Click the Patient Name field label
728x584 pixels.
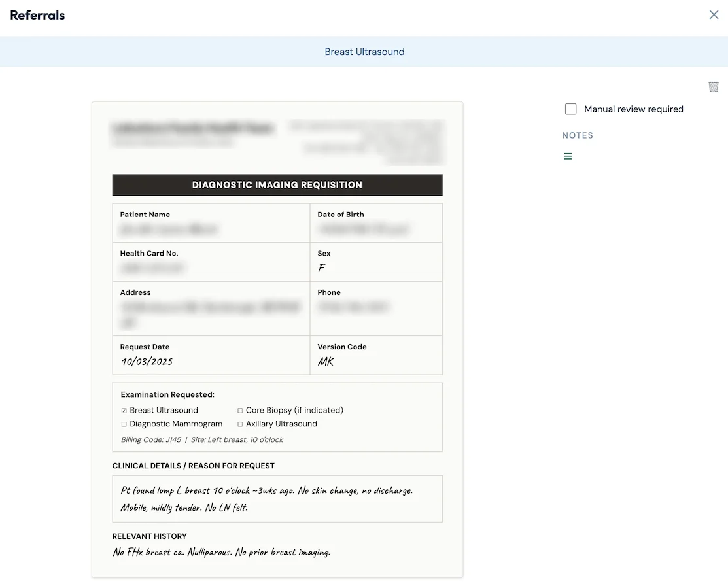[145, 215]
